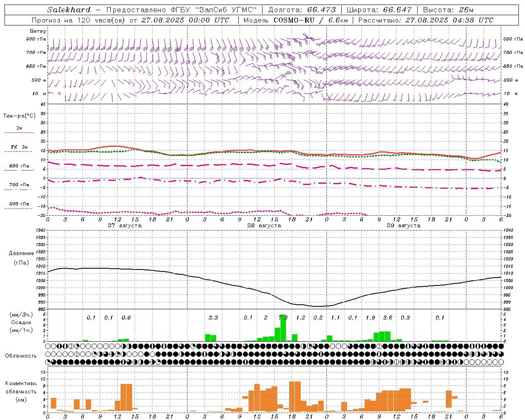
Task: Click the 3-hour precipitation value "3.6"
Action: pyautogui.click(x=388, y=318)
